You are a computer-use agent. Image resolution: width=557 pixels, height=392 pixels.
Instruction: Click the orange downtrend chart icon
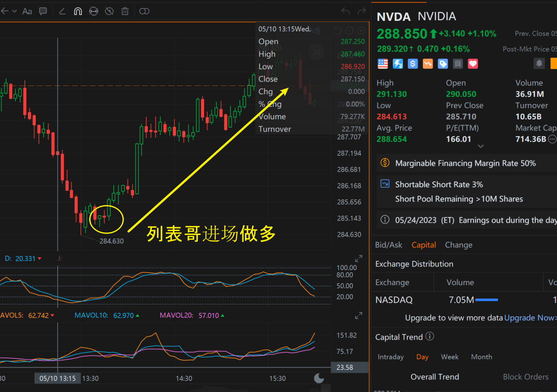click(428, 64)
